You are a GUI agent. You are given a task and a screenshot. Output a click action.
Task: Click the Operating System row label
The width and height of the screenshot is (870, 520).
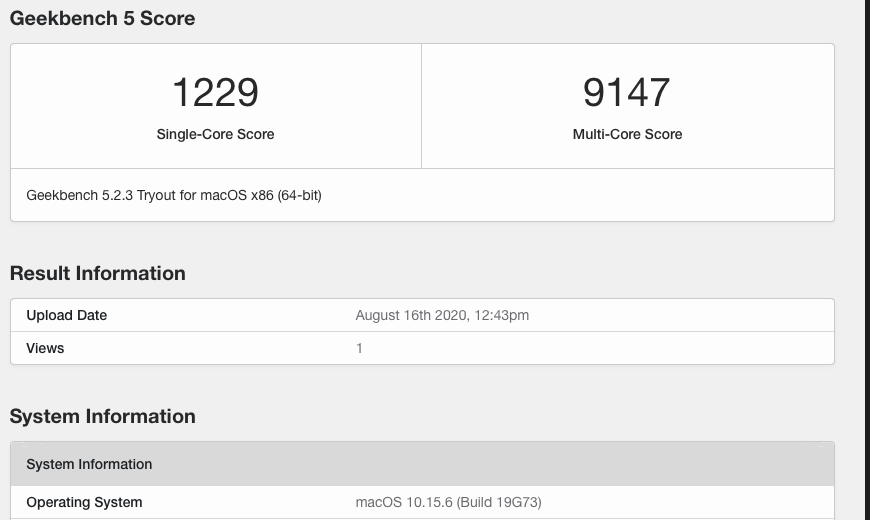coord(84,502)
